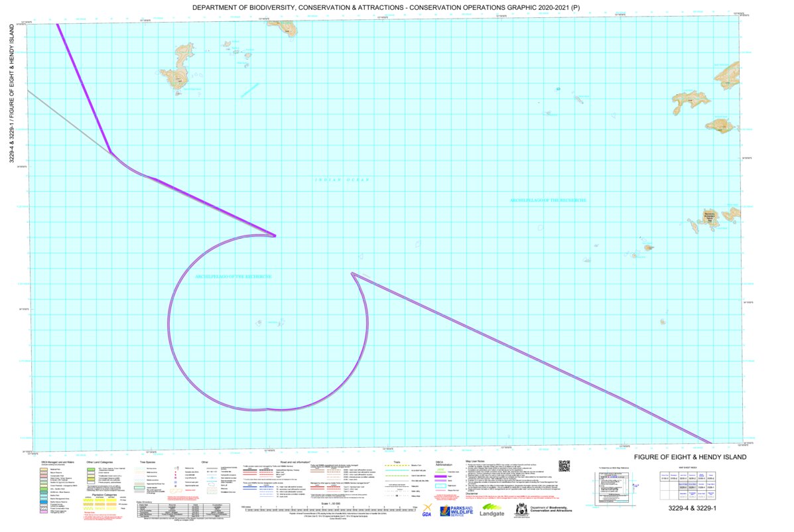Click the Forest Conservation Area legend swatch

(x=43, y=509)
